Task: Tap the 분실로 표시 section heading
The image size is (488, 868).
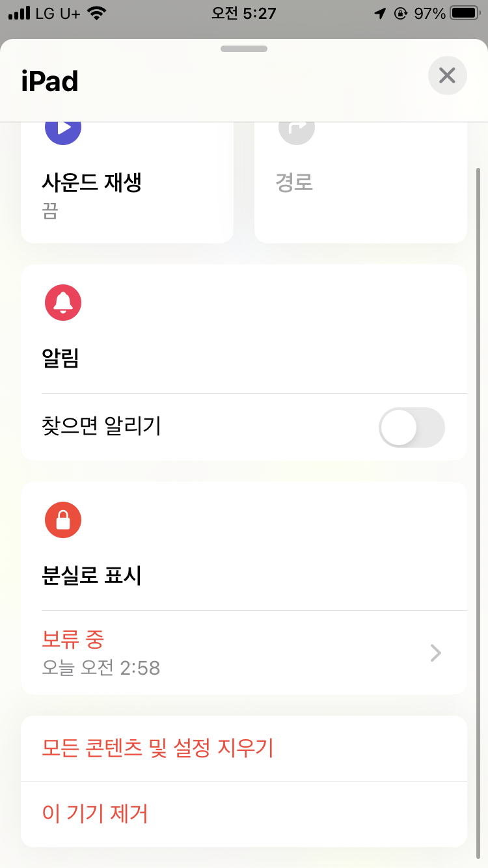Action: coord(92,576)
